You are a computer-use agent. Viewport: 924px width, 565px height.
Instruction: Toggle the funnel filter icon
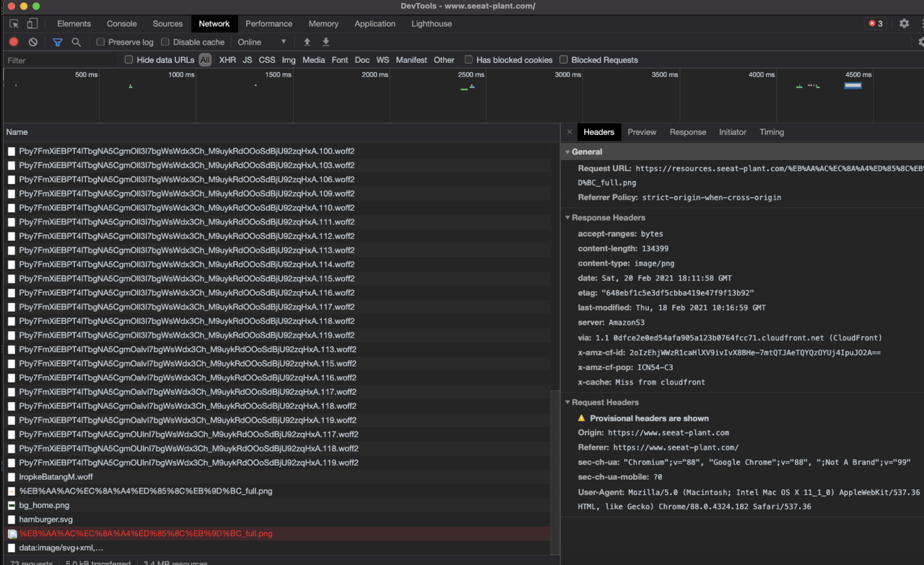point(58,42)
